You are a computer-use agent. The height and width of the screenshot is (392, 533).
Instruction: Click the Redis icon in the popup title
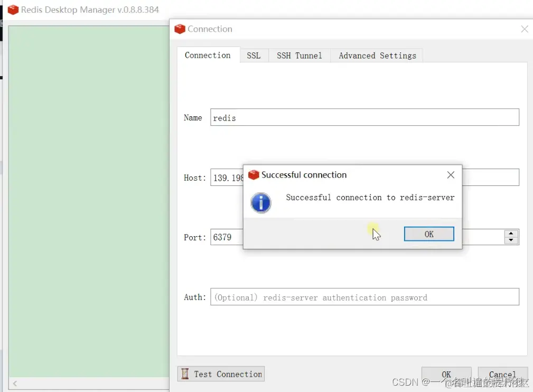[x=254, y=175]
